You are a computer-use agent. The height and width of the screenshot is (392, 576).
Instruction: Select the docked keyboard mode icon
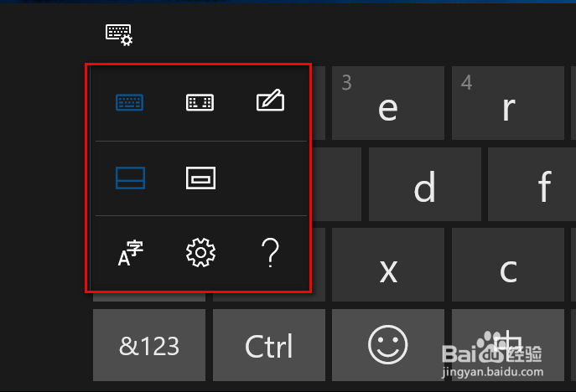130,178
